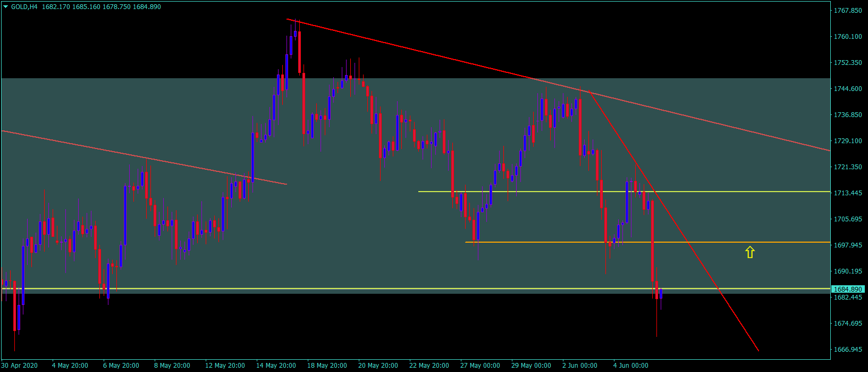
Task: Click price scale value 1697.945
Action: tap(847, 245)
